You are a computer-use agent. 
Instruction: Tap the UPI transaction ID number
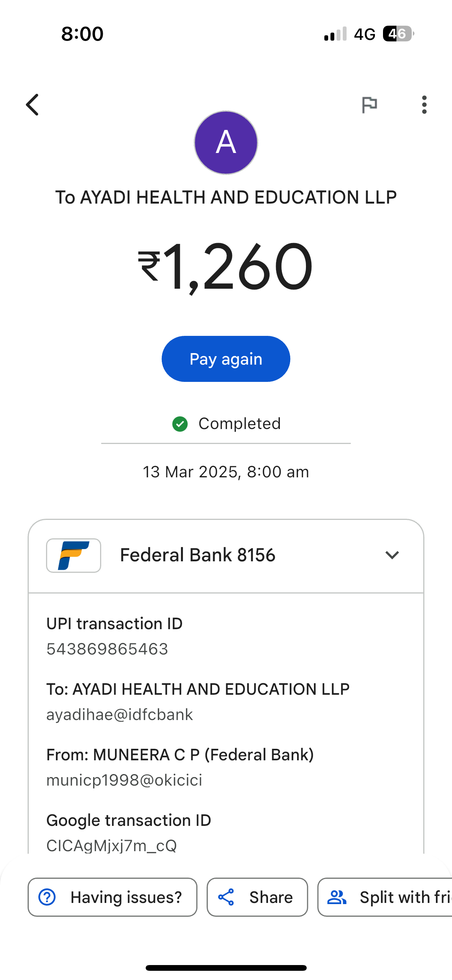(x=107, y=649)
